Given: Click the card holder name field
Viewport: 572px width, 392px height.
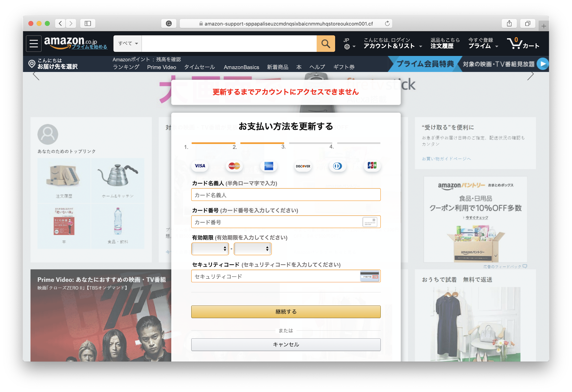Looking at the screenshot, I should (x=286, y=195).
